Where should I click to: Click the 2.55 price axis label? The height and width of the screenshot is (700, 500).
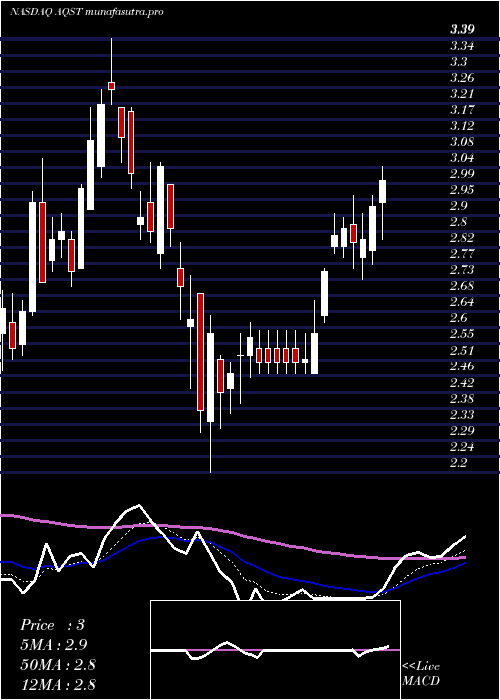pyautogui.click(x=462, y=334)
